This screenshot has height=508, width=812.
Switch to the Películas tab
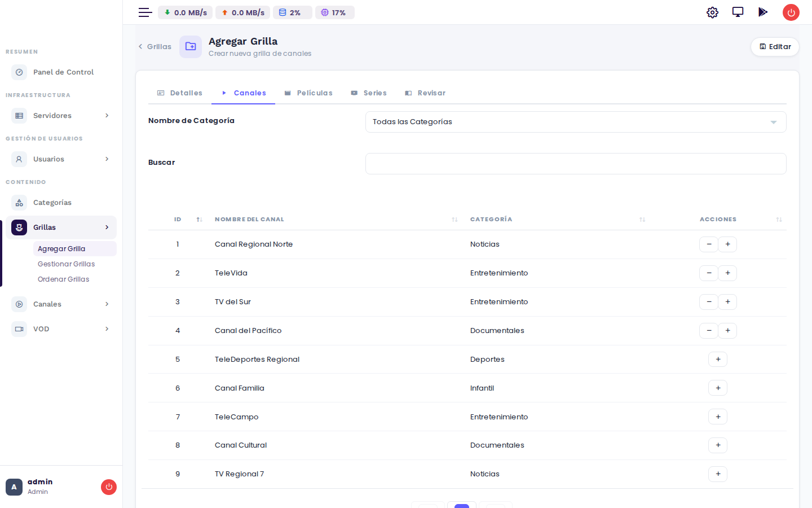tap(308, 93)
